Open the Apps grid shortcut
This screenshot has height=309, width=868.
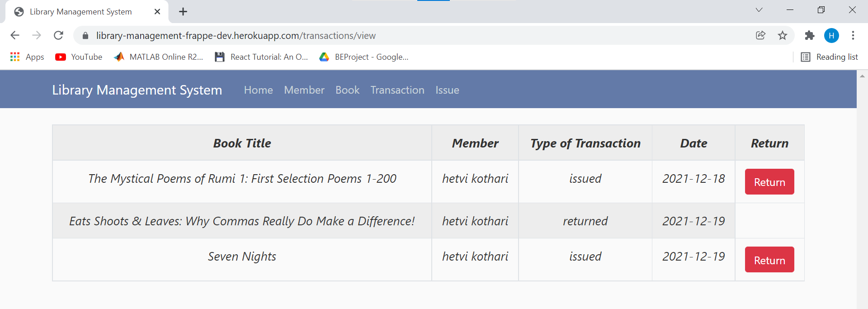[x=27, y=57]
